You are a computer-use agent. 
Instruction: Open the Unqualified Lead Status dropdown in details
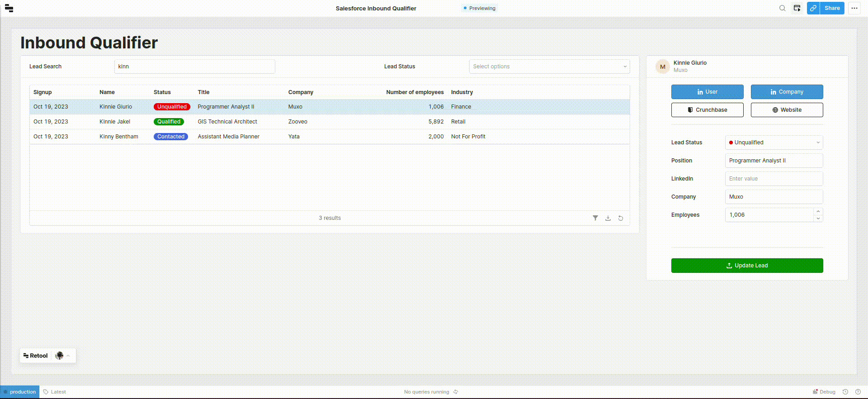(774, 142)
